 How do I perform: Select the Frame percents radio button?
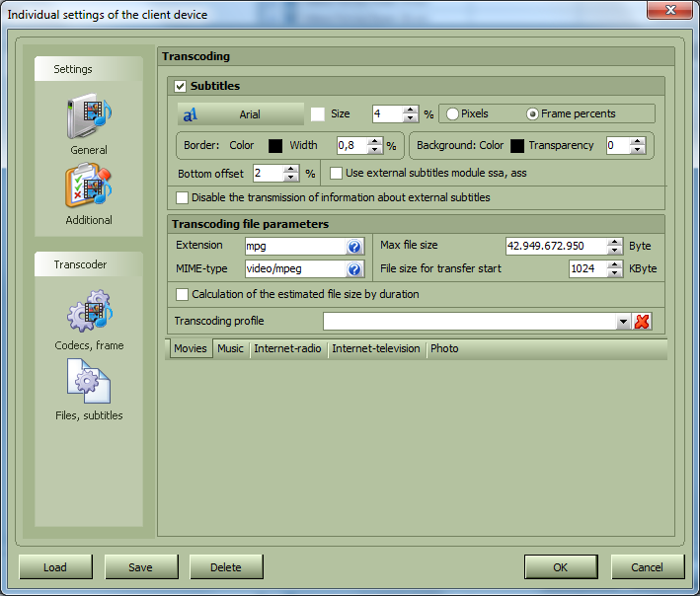click(532, 113)
